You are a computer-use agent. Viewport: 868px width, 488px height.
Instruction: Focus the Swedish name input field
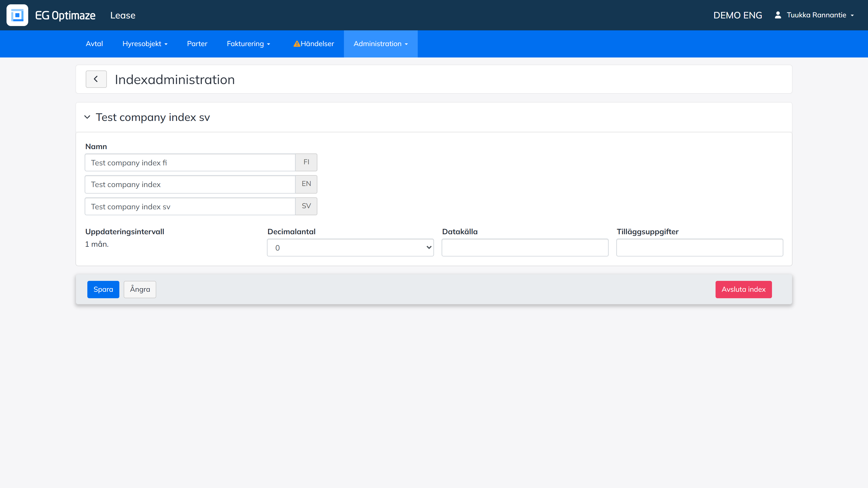(x=190, y=206)
